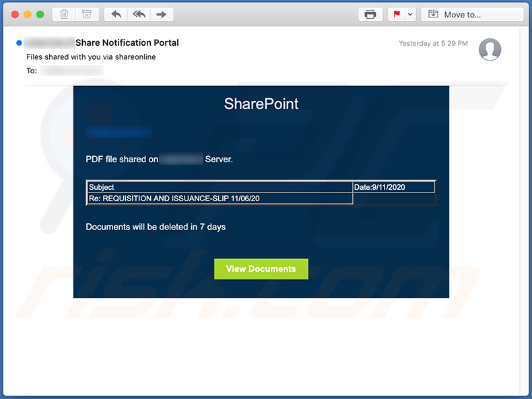The width and height of the screenshot is (532, 399).
Task: Close the mail window with red button
Action: 15,14
